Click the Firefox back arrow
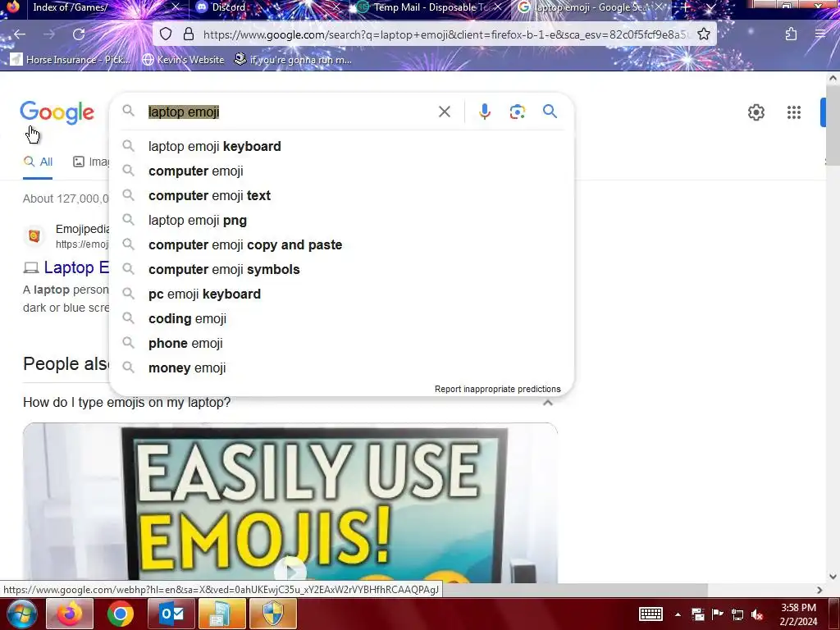The height and width of the screenshot is (630, 840). click(20, 34)
